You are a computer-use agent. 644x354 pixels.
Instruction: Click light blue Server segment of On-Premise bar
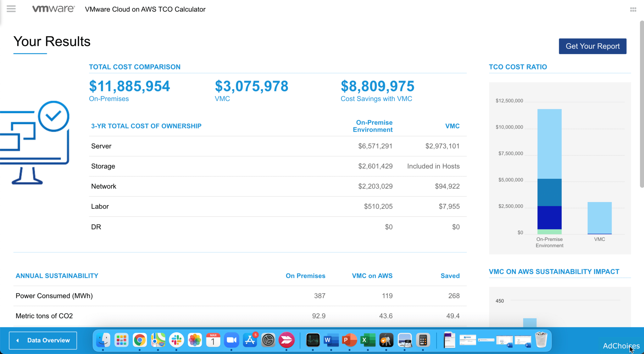(x=549, y=144)
